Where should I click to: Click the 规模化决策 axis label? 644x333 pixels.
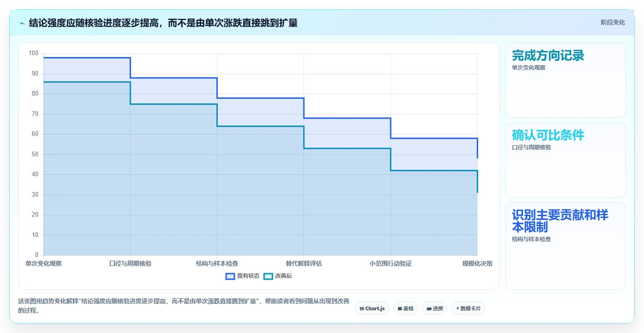[x=477, y=263]
